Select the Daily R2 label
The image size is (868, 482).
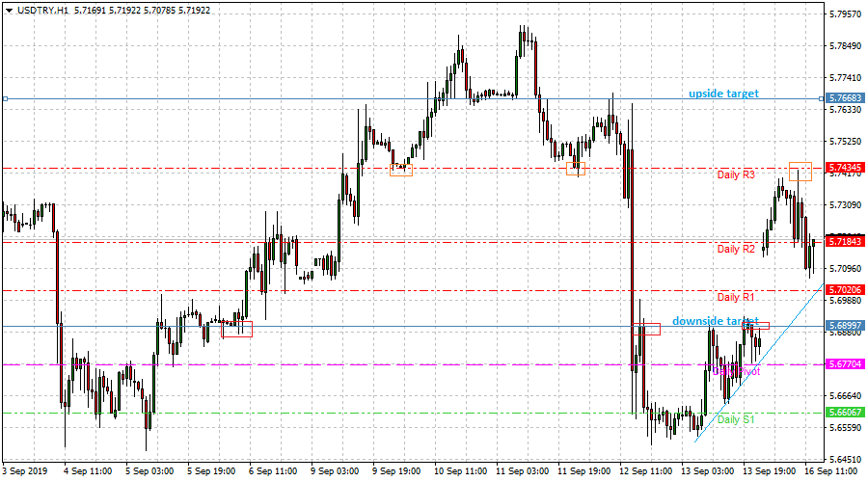click(736, 249)
